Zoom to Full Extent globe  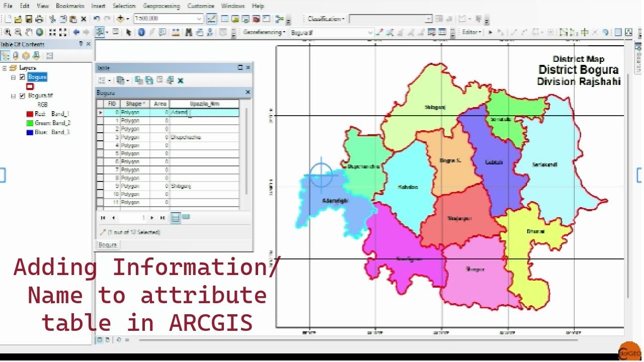pyautogui.click(x=39, y=32)
